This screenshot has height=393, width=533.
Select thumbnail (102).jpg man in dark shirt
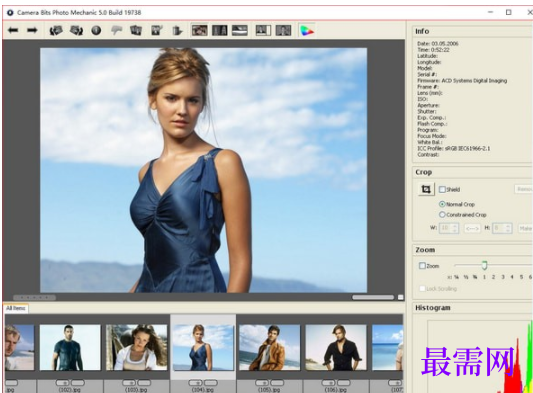[70, 347]
